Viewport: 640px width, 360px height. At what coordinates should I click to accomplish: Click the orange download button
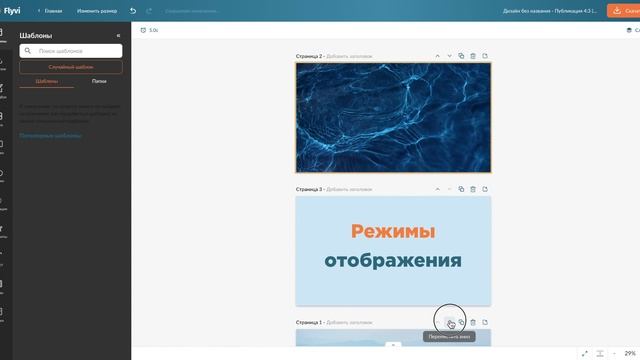(x=624, y=11)
